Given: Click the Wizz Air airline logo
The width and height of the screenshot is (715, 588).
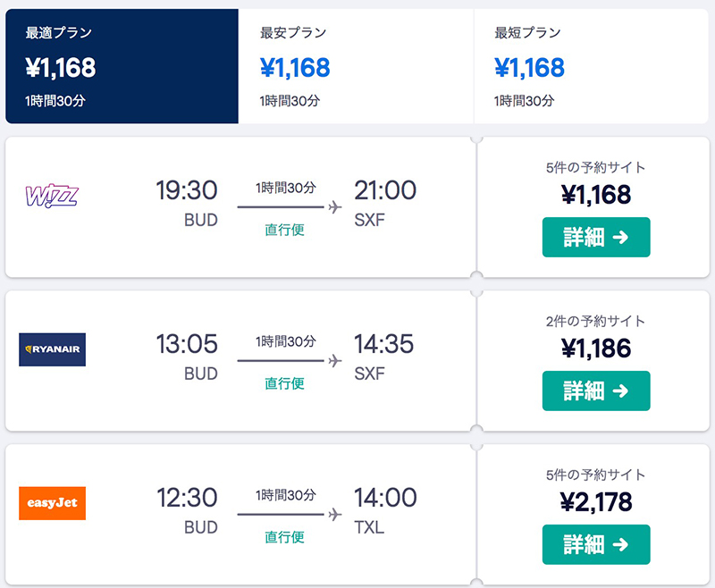Looking at the screenshot, I should point(52,196).
